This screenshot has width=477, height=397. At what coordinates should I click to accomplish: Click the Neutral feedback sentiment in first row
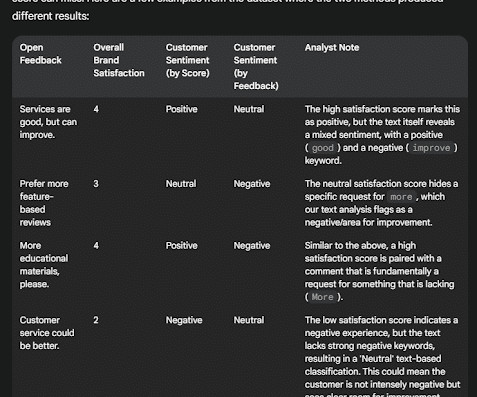tap(249, 109)
